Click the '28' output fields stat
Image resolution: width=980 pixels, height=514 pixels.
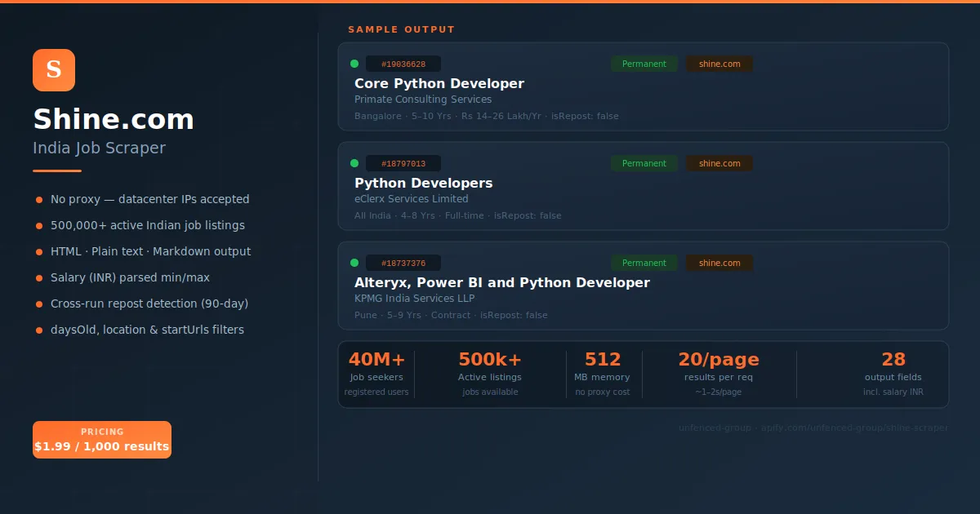pyautogui.click(x=893, y=360)
